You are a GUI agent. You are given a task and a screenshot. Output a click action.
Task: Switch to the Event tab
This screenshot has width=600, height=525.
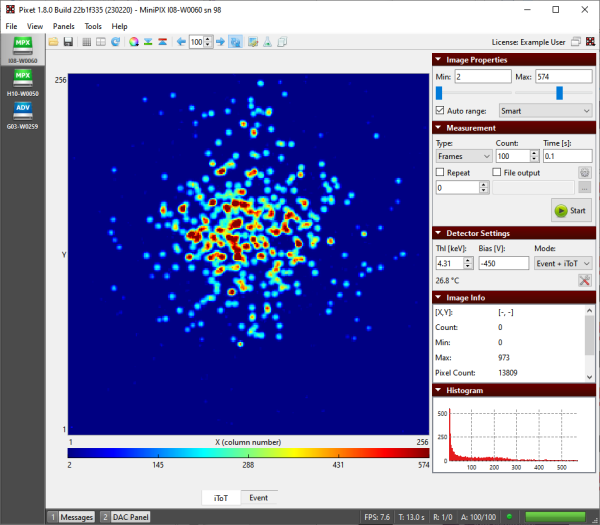click(258, 496)
